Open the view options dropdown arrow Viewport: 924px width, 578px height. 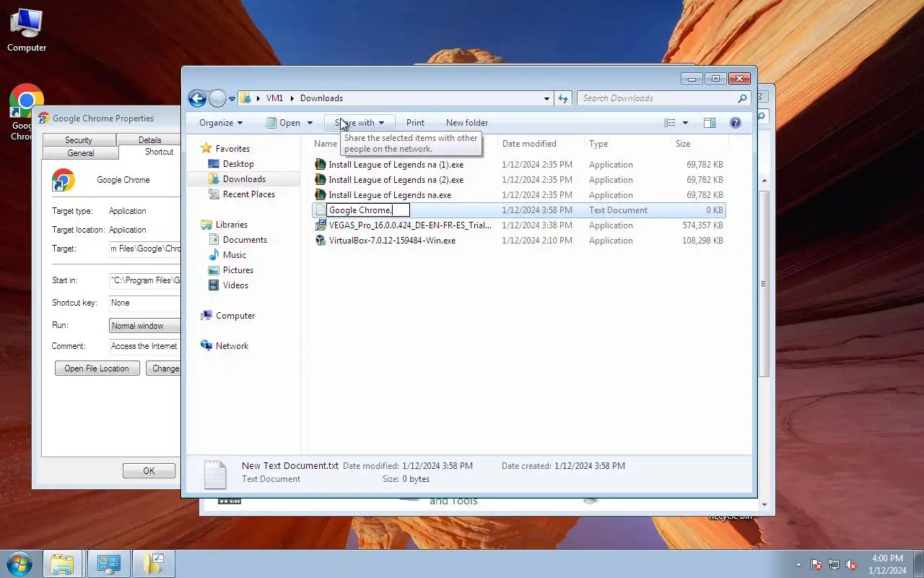685,123
